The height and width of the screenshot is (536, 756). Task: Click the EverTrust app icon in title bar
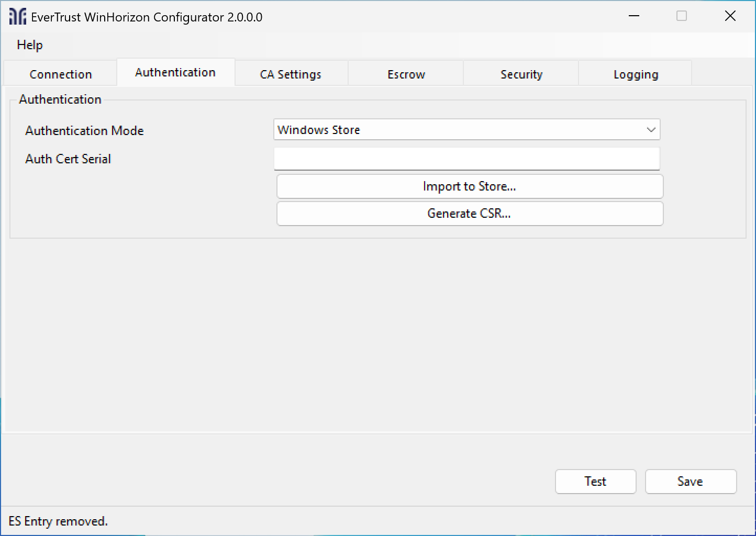click(17, 17)
